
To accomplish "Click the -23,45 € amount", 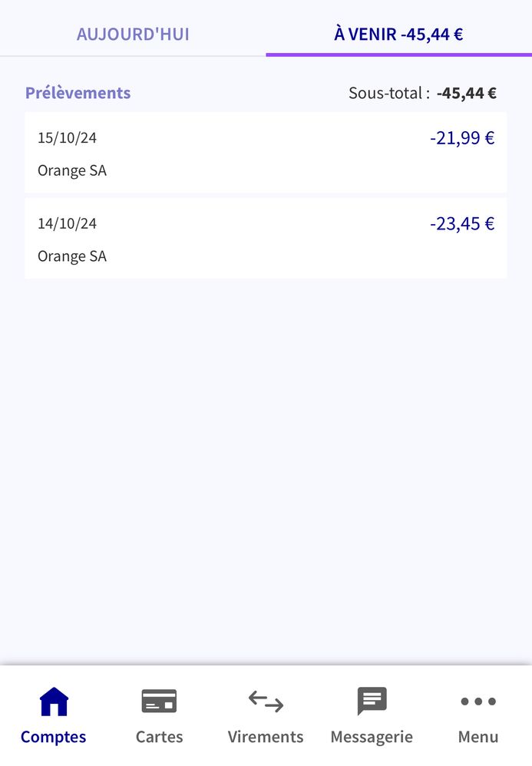I will tap(462, 224).
